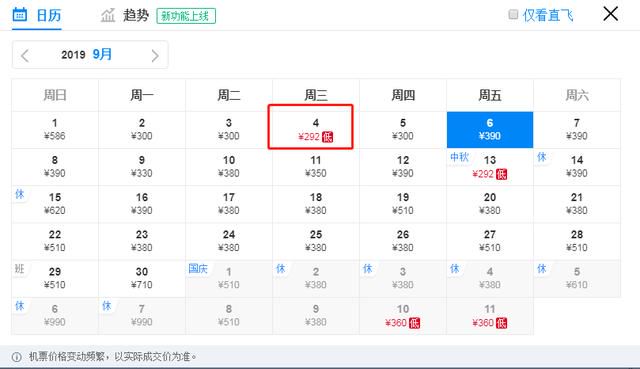Image resolution: width=640 pixels, height=369 pixels.
Task: Advance to the next month with the right arrow
Action: [x=155, y=55]
